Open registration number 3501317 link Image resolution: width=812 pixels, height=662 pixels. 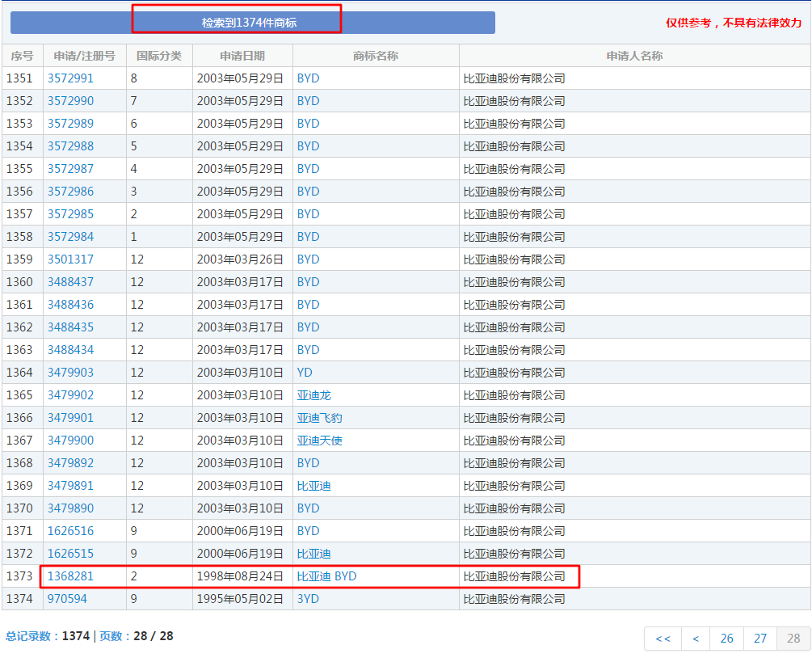pos(70,259)
